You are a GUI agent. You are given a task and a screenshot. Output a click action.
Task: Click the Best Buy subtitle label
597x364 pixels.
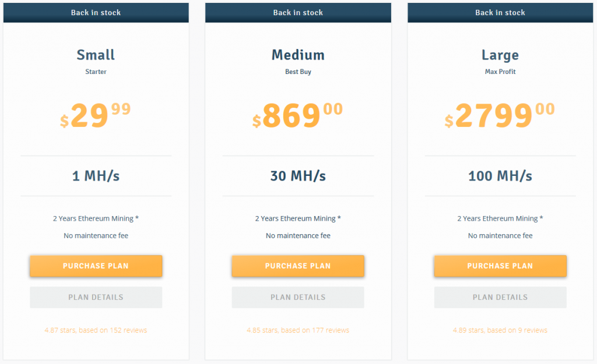pyautogui.click(x=298, y=72)
